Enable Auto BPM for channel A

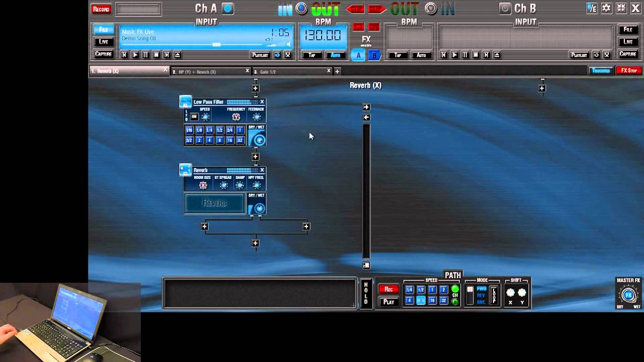[x=335, y=55]
